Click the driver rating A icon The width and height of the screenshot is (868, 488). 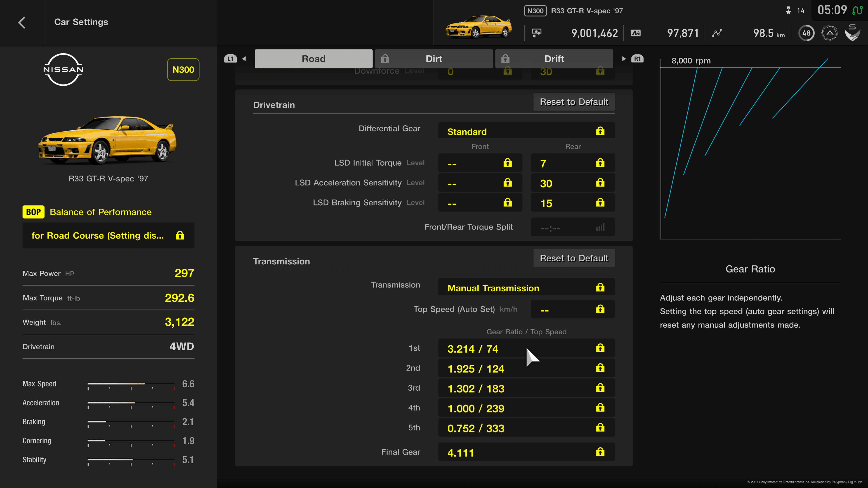[x=829, y=33]
